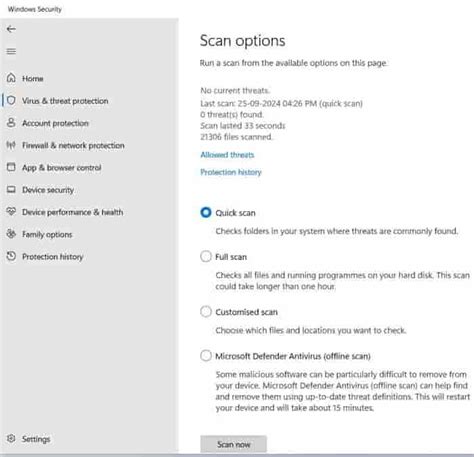
Task: Open Device security section
Action: 48,190
